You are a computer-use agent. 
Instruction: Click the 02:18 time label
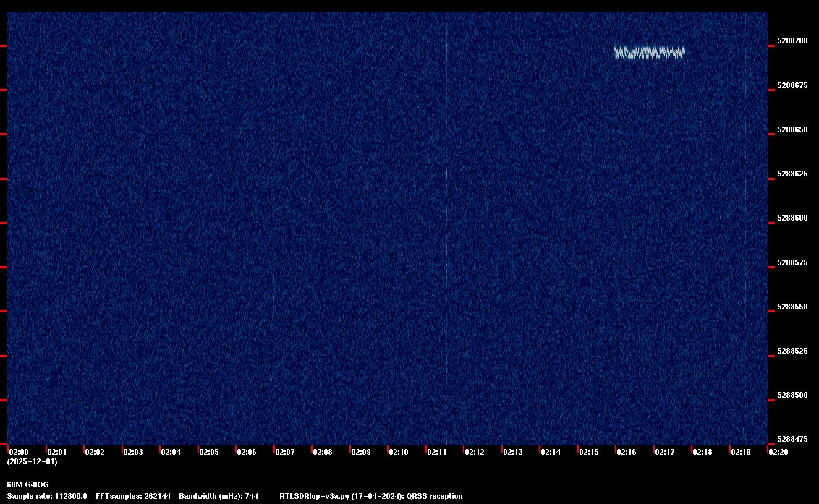click(702, 452)
